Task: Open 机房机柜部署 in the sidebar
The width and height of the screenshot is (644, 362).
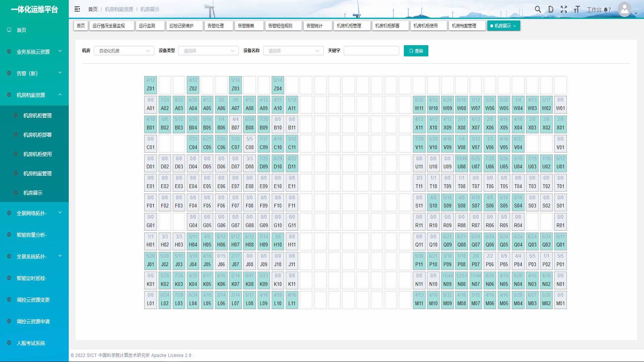Action: [x=37, y=135]
